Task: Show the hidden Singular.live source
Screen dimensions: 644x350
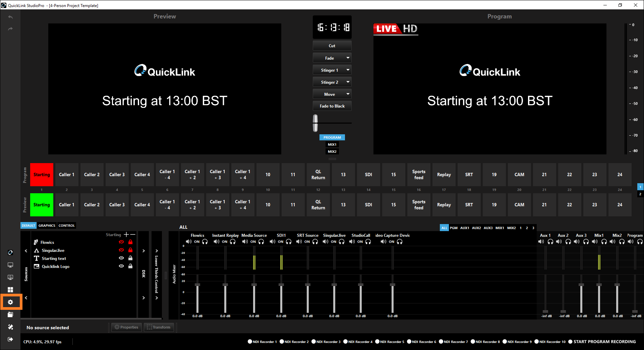Action: [121, 250]
